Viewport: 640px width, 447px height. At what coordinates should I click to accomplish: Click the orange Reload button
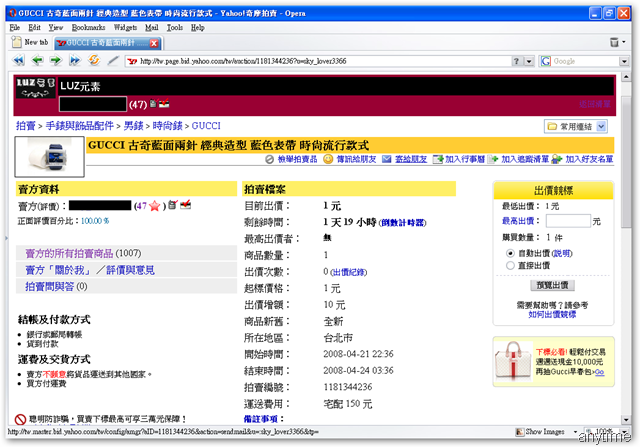[94, 60]
